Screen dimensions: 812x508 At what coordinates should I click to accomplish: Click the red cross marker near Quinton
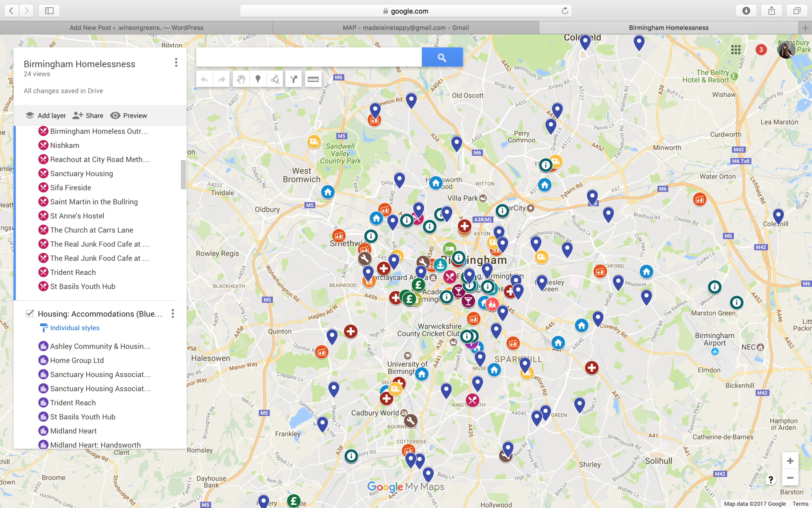coord(350,332)
